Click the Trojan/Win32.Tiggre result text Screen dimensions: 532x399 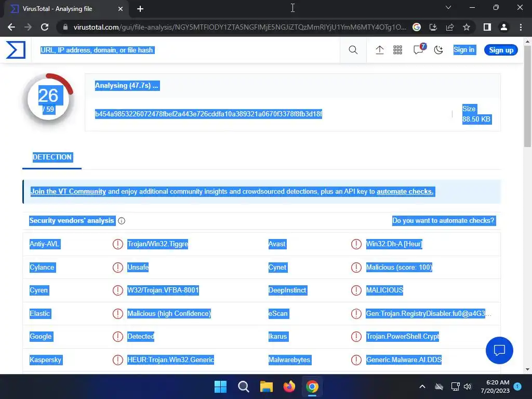pyautogui.click(x=157, y=244)
